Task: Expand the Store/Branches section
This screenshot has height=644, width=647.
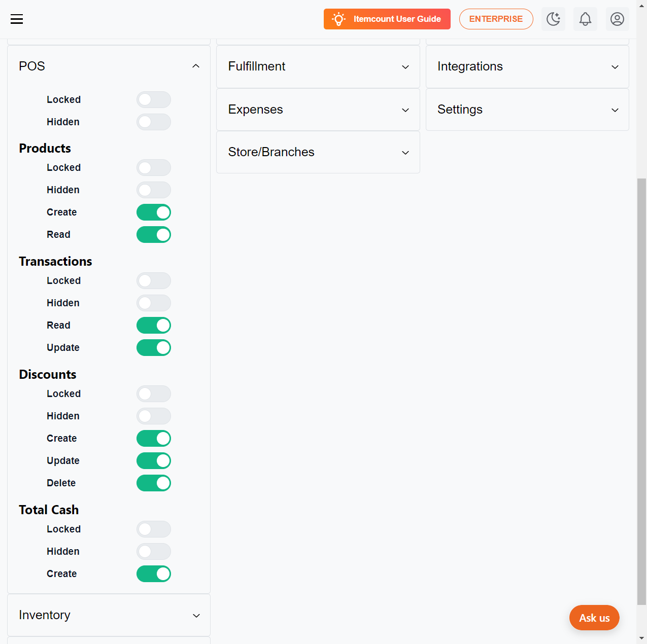Action: click(x=318, y=152)
